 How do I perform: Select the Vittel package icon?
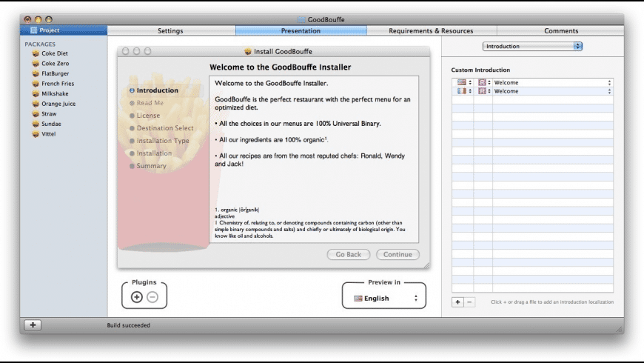pos(36,134)
